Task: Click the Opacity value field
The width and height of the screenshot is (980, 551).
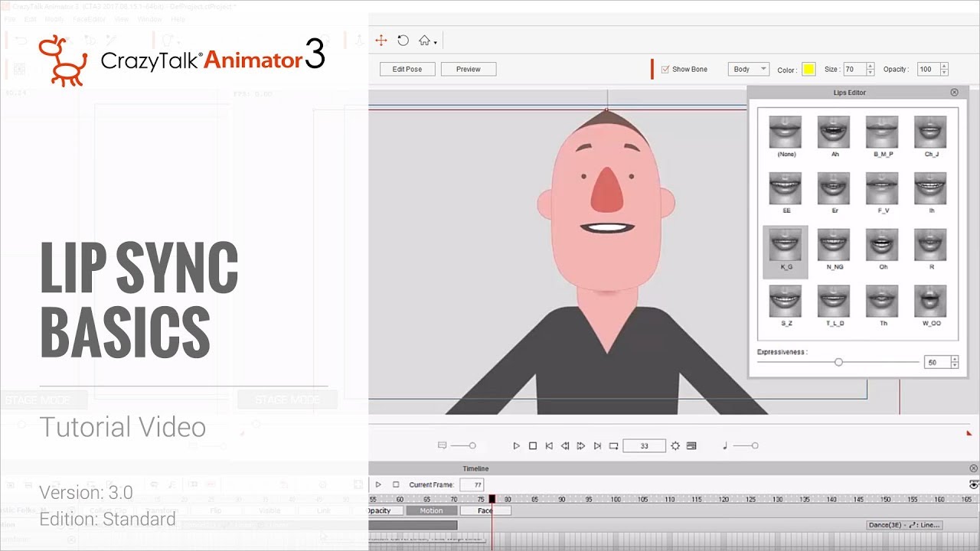Action: [927, 69]
